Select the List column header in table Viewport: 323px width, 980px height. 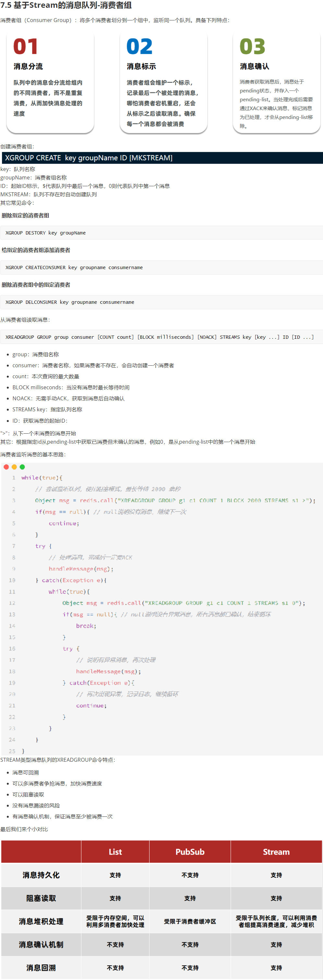click(x=115, y=852)
